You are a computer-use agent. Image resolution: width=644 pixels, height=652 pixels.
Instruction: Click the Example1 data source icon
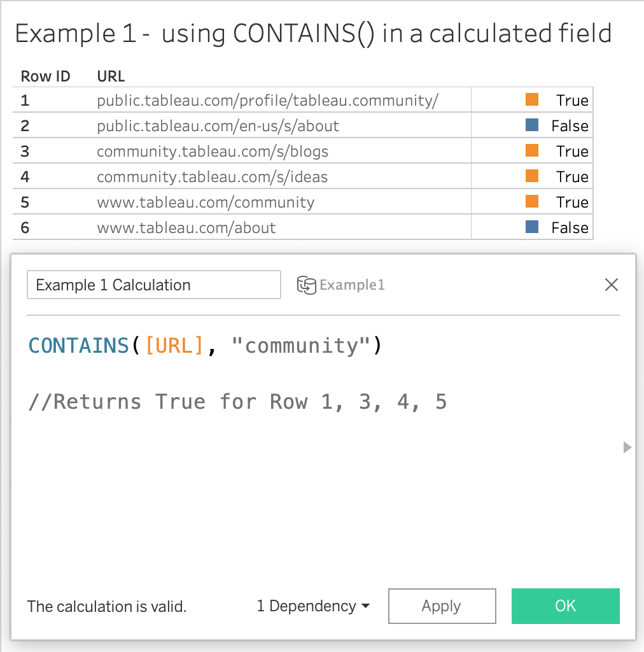(307, 285)
